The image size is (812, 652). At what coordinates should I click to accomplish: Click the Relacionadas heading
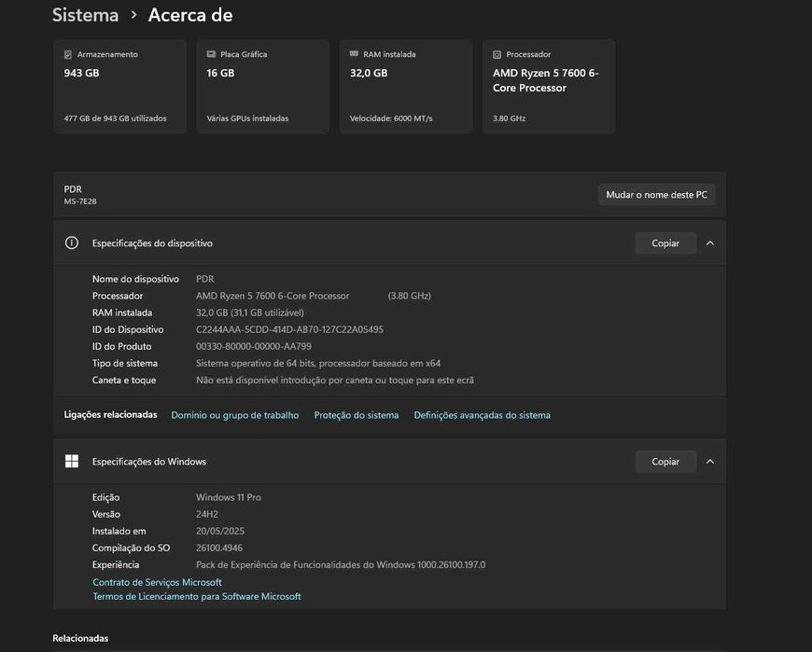click(x=80, y=638)
